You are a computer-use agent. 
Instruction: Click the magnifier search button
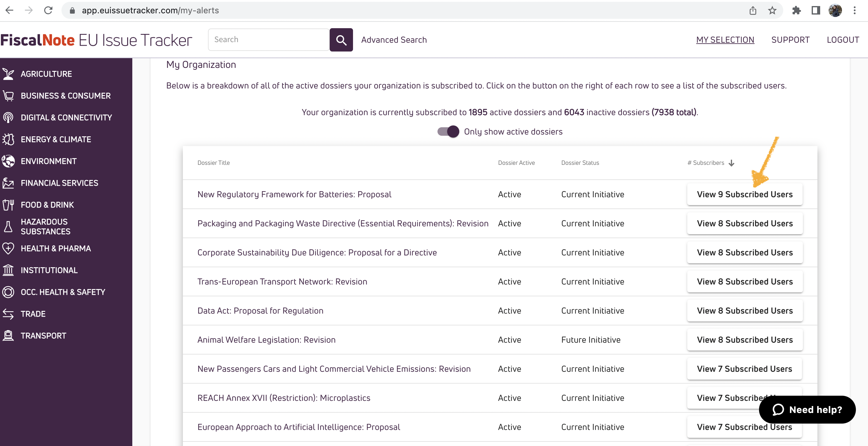[x=341, y=40]
